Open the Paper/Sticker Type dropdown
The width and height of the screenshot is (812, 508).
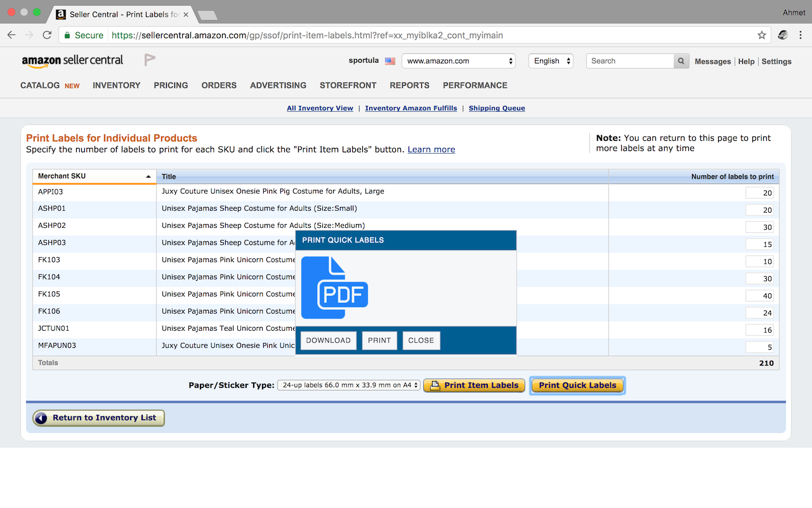point(349,385)
